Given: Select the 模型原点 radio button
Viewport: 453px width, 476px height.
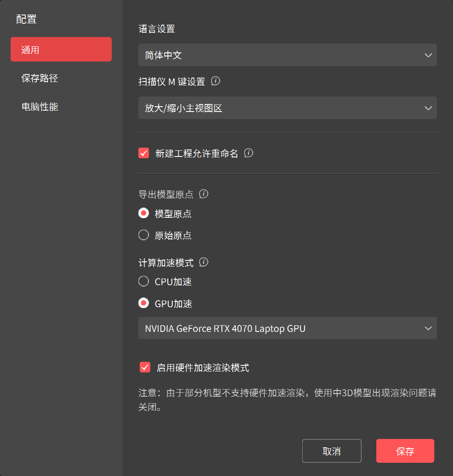Looking at the screenshot, I should (x=144, y=213).
